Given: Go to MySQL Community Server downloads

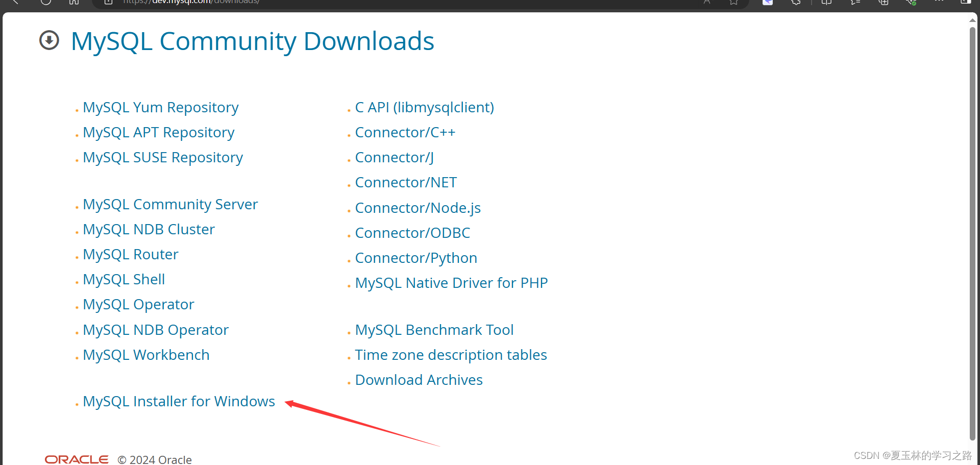Looking at the screenshot, I should coord(170,205).
